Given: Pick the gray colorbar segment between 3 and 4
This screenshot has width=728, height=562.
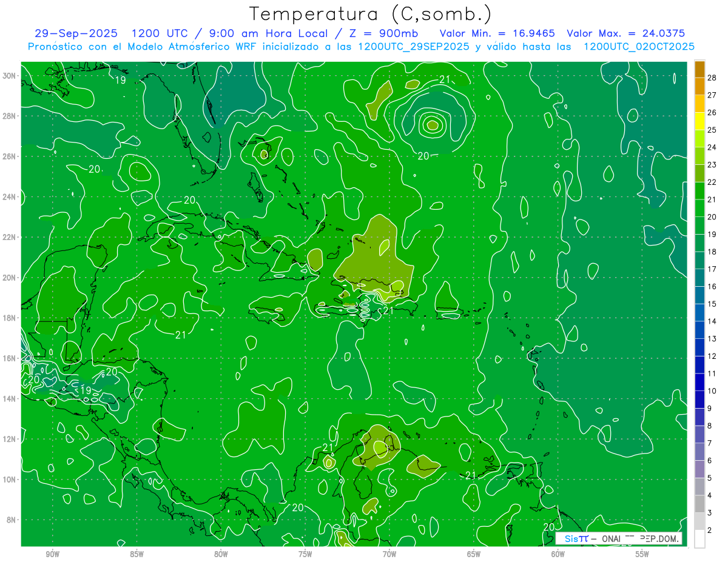Looking at the screenshot, I should coord(699,504).
